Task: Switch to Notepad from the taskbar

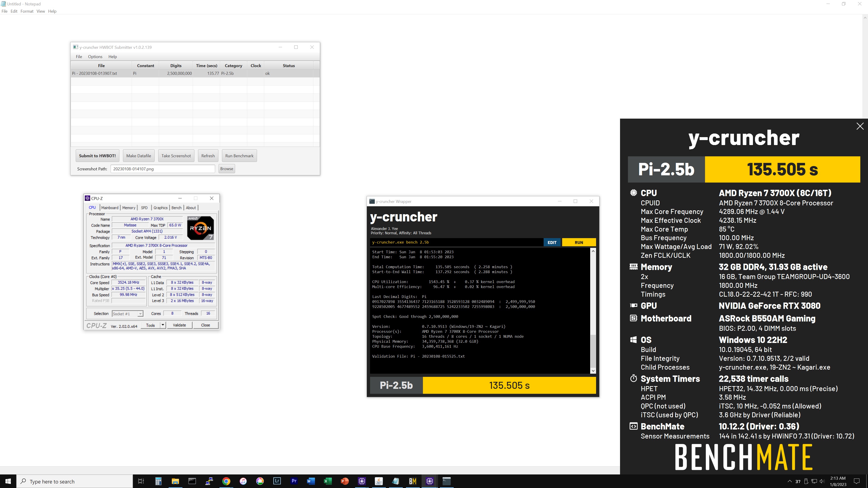Action: [396, 481]
